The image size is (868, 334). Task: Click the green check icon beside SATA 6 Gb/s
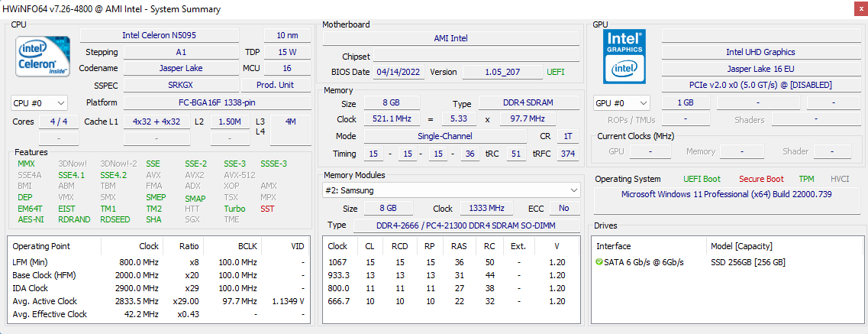point(599,262)
